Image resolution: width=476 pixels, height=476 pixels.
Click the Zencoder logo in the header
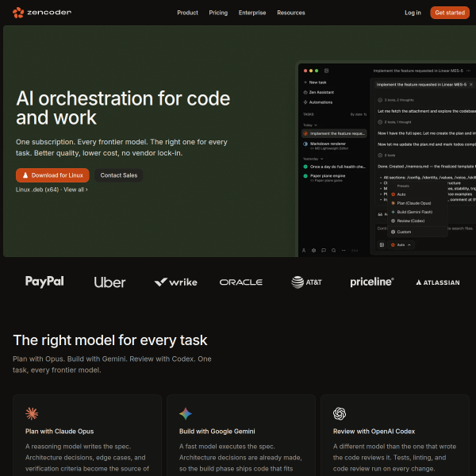pos(42,13)
